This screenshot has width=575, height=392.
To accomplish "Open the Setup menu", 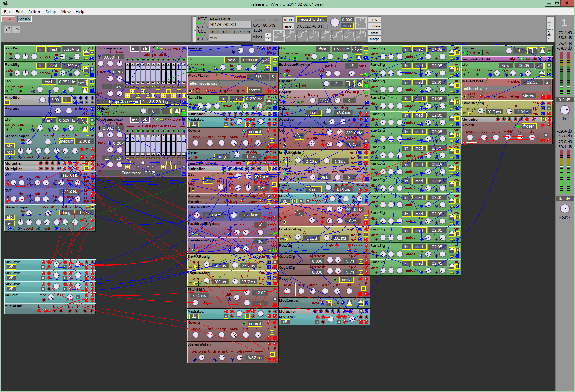I will point(51,12).
